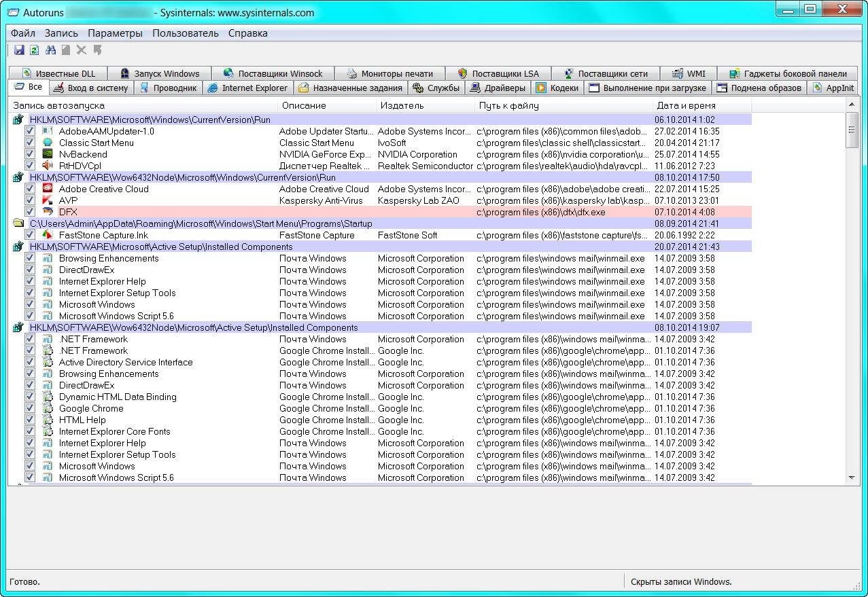Image resolution: width=868 pixels, height=597 pixels.
Task: Open the Параметры menu
Action: [x=115, y=33]
